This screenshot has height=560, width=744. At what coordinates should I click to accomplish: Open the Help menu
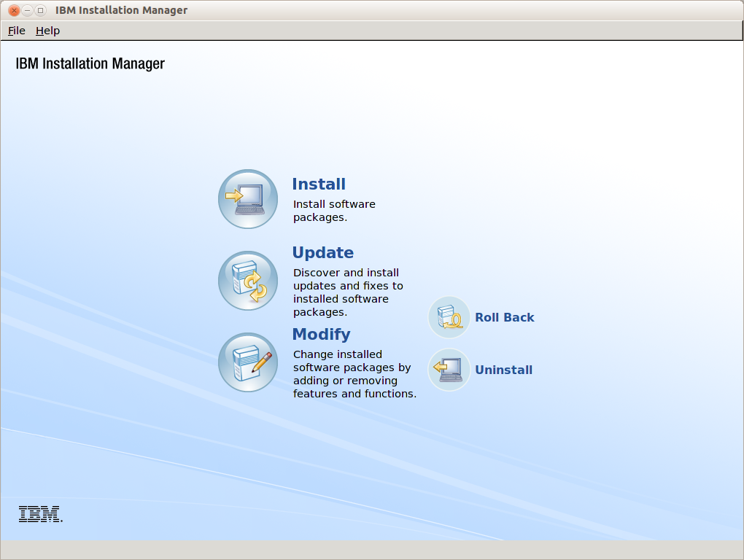point(47,31)
